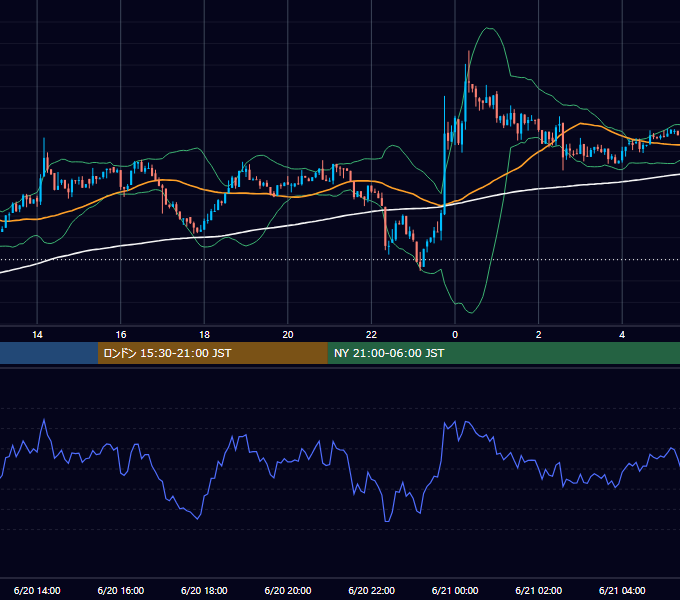
Task: Click the 16 hour axis label
Action: pos(121,335)
